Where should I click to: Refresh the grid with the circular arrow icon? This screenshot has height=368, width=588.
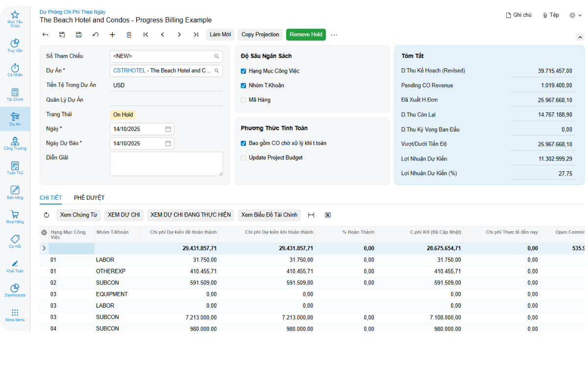pos(46,215)
